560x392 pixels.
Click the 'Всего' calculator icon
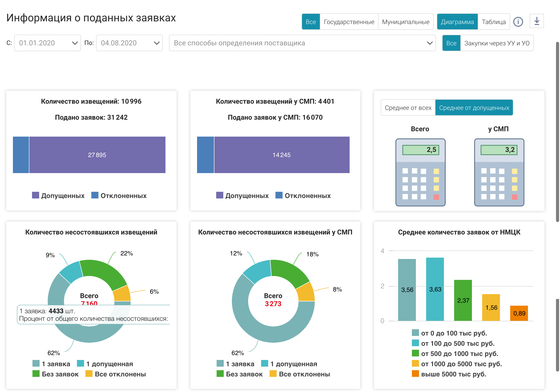click(420, 172)
